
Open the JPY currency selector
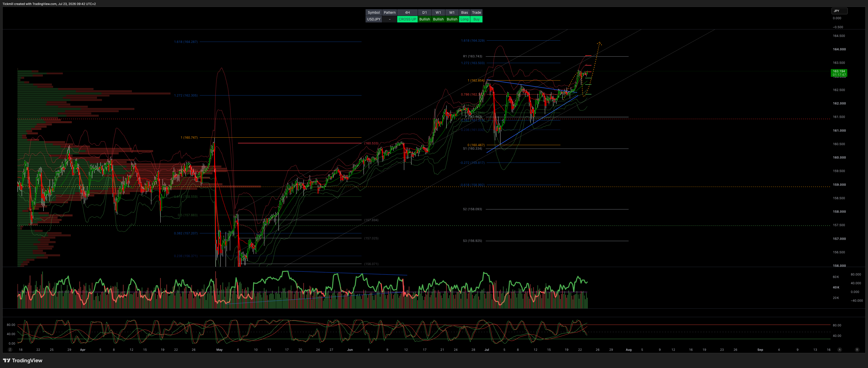pos(839,11)
